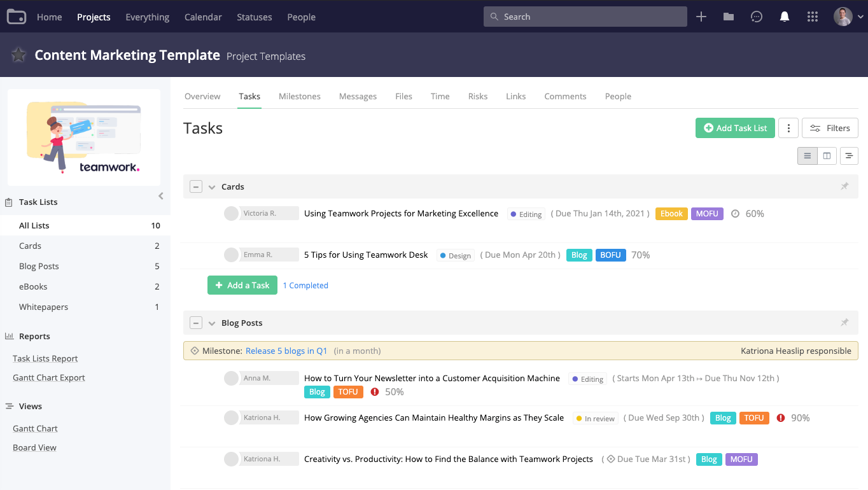868x490 pixels.
Task: Open the 'Release 5 blogs in Q1' milestone link
Action: click(286, 351)
